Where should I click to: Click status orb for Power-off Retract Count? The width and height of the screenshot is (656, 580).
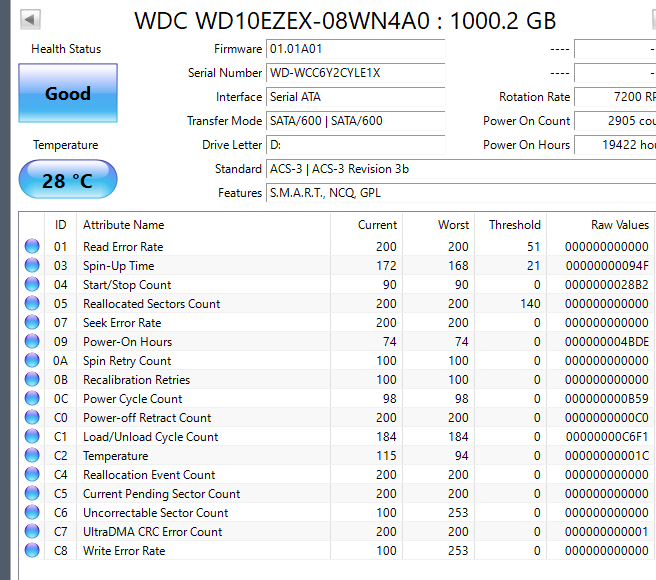click(x=32, y=417)
